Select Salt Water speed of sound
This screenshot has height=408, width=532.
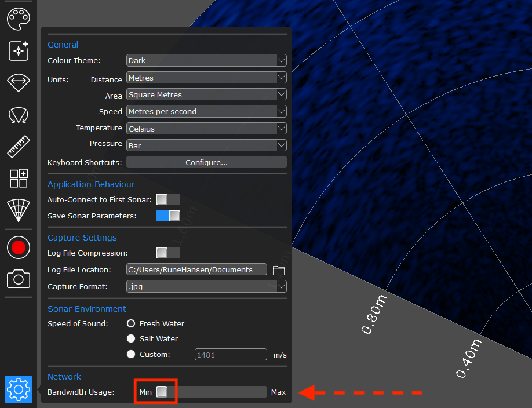tap(131, 338)
